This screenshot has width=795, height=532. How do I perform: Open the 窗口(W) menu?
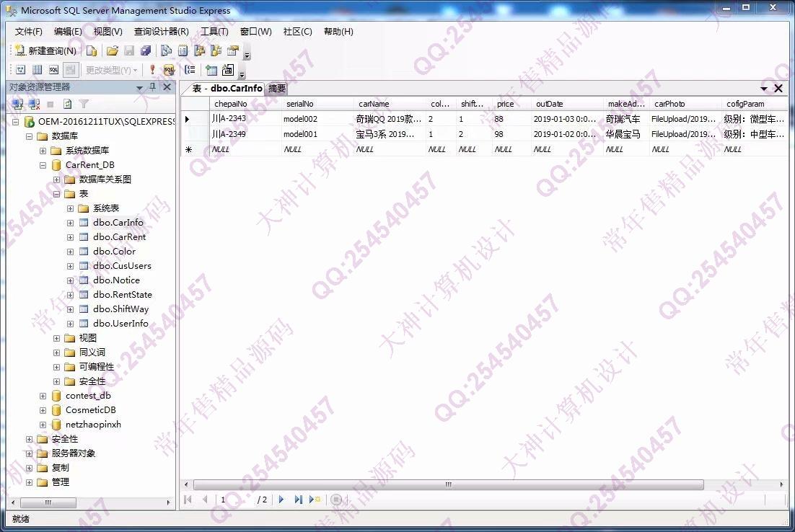click(255, 32)
